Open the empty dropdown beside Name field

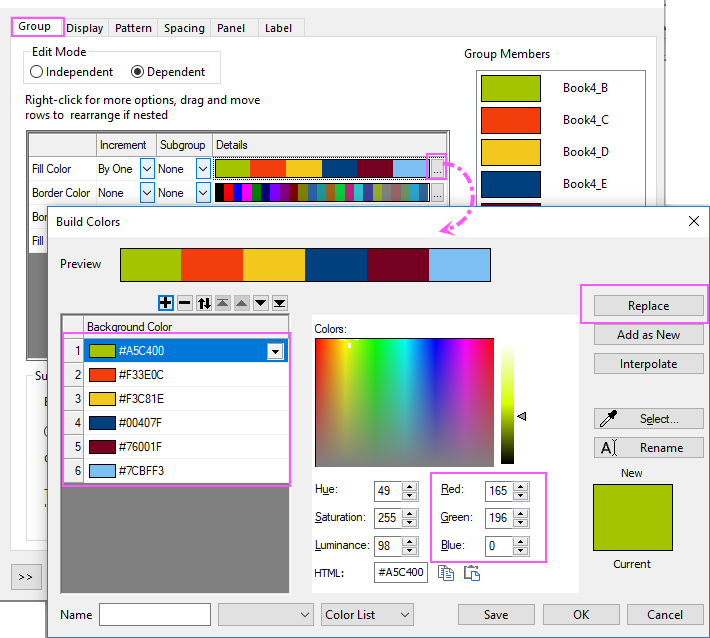coord(265,615)
